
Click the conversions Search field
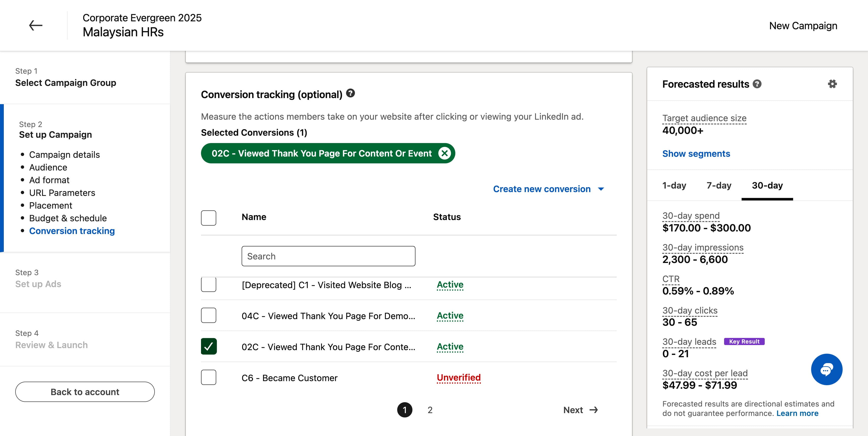[x=328, y=256]
